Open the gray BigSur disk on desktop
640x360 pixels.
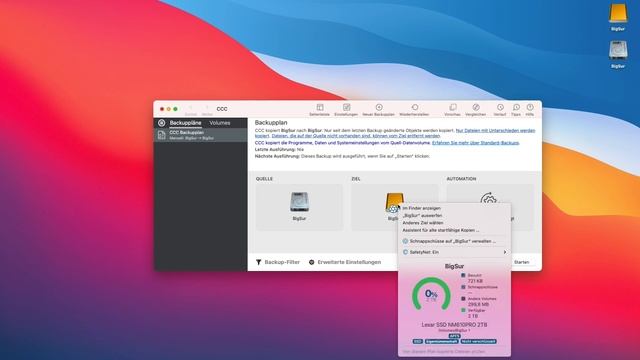(x=618, y=51)
